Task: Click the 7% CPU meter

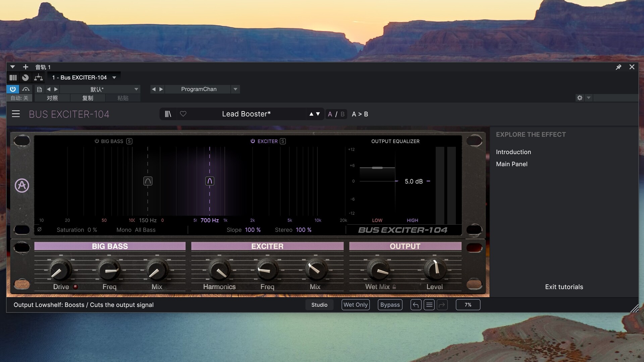Action: click(x=468, y=305)
